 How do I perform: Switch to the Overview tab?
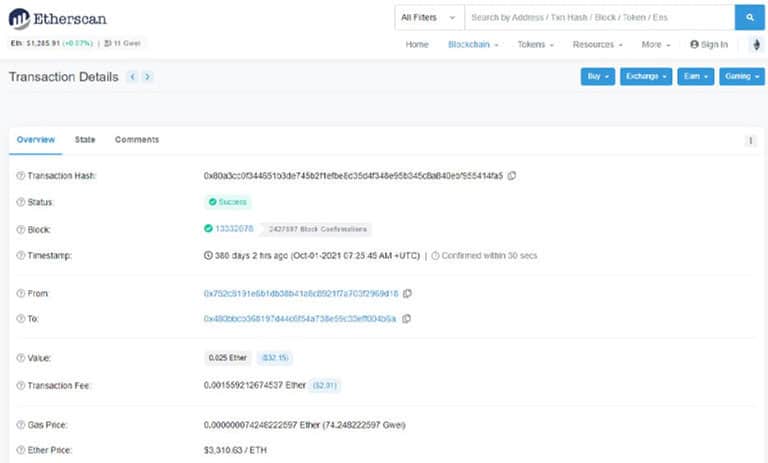[x=36, y=140]
